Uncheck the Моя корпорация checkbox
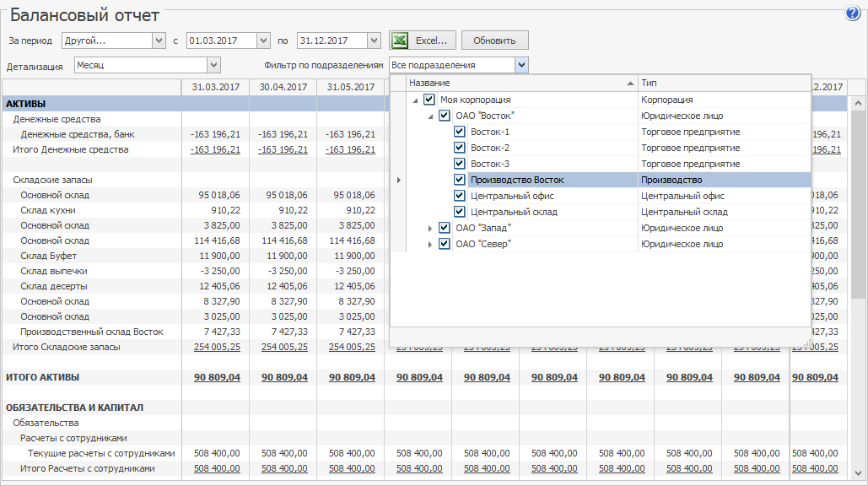 pyautogui.click(x=429, y=100)
